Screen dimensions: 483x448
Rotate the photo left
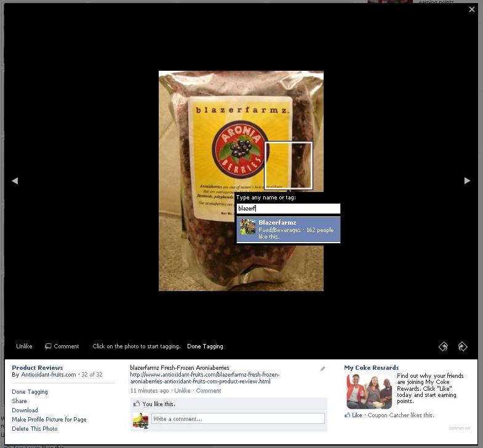(443, 346)
